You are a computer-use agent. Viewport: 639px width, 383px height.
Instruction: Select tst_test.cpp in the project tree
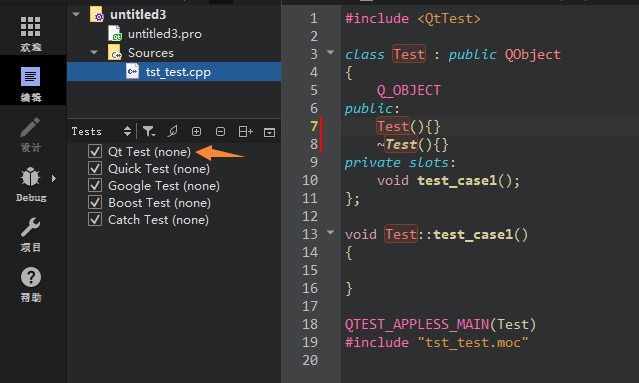[178, 72]
